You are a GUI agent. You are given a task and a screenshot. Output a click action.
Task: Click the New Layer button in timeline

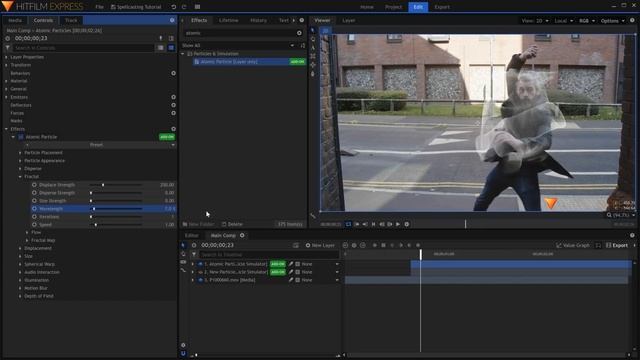point(320,245)
